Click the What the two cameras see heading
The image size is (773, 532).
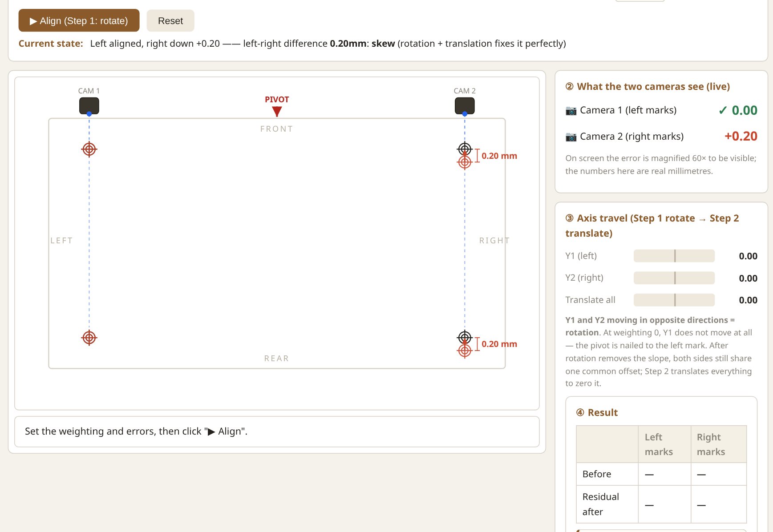pos(648,87)
